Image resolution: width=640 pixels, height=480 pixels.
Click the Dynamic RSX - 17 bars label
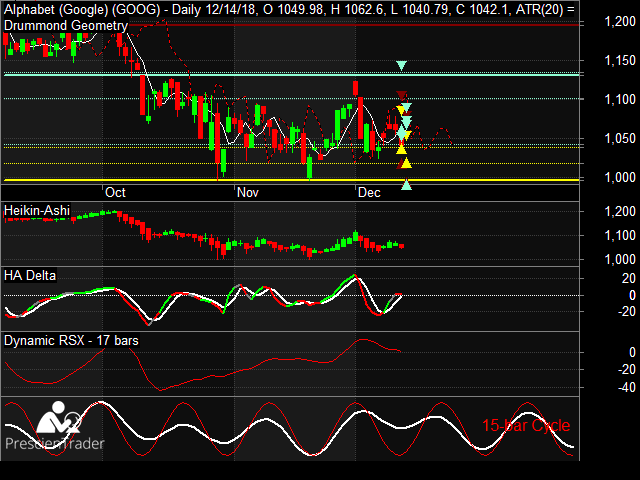coord(71,340)
